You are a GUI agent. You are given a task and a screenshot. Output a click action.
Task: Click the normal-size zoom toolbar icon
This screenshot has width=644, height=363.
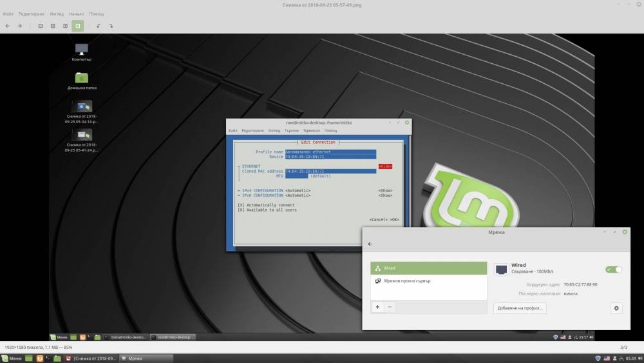pyautogui.click(x=65, y=26)
